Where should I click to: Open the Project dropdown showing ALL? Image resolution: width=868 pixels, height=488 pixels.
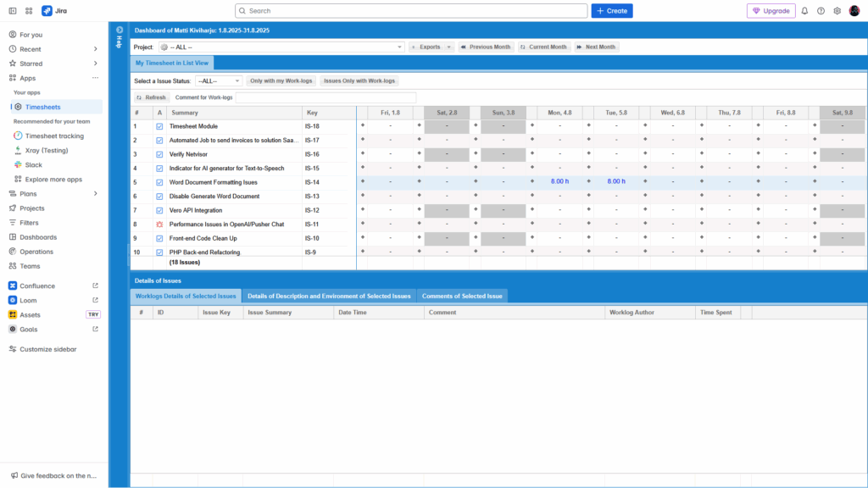coord(281,47)
